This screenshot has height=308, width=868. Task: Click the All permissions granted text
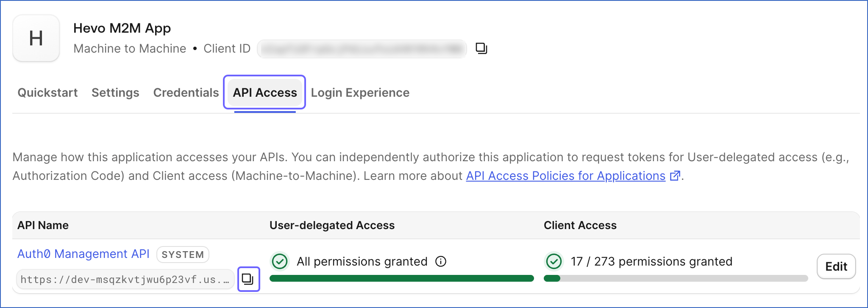click(x=362, y=261)
